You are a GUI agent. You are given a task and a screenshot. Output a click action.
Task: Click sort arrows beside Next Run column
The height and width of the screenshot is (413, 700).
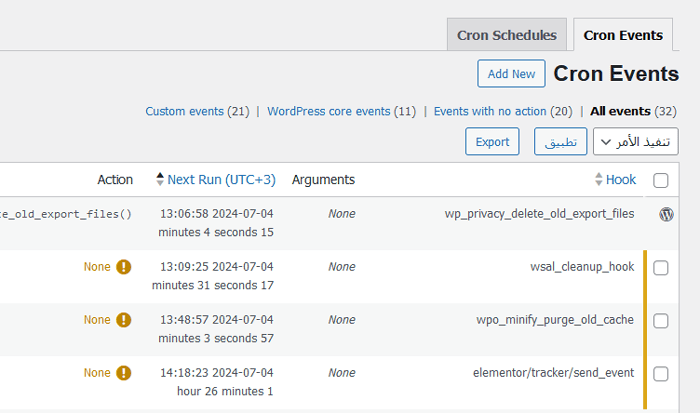(x=159, y=180)
